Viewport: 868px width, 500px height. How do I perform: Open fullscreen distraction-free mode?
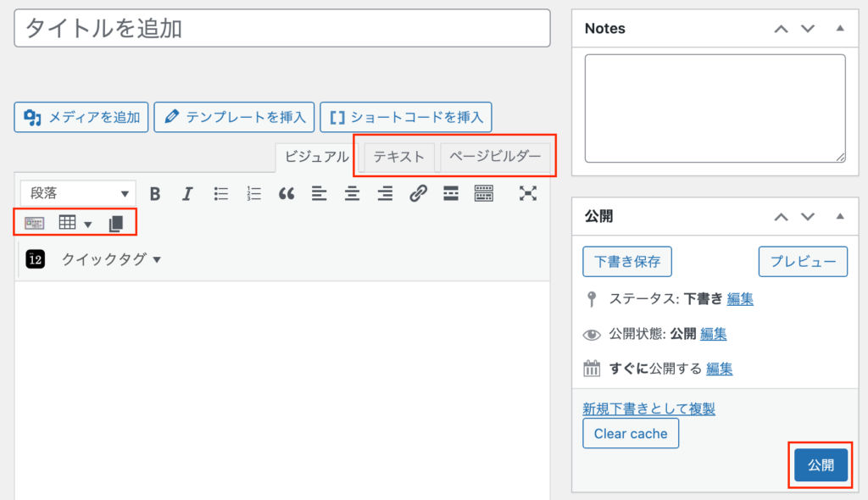[x=528, y=194]
